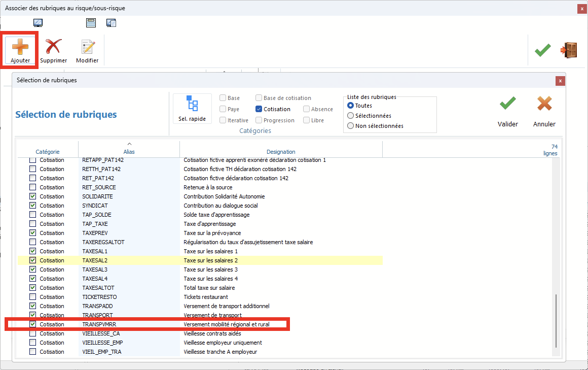Check the VIEIL_EMP_TRA row checkbox
The width and height of the screenshot is (588, 370).
pos(32,352)
